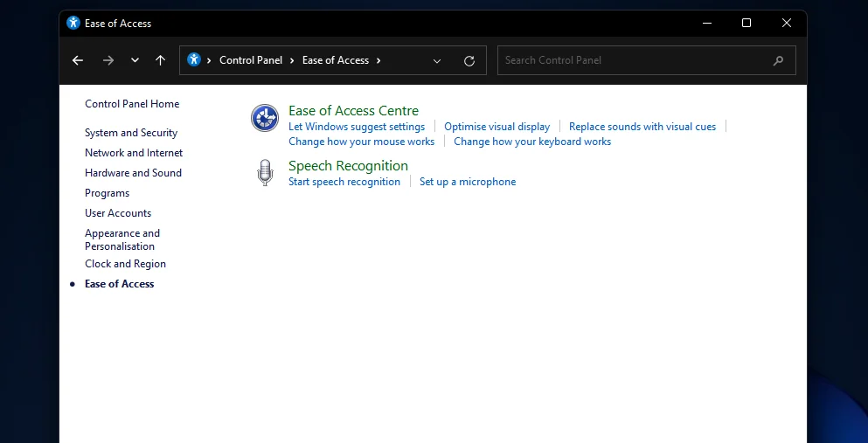The height and width of the screenshot is (443, 868).
Task: Open Control Panel Home
Action: pyautogui.click(x=132, y=104)
